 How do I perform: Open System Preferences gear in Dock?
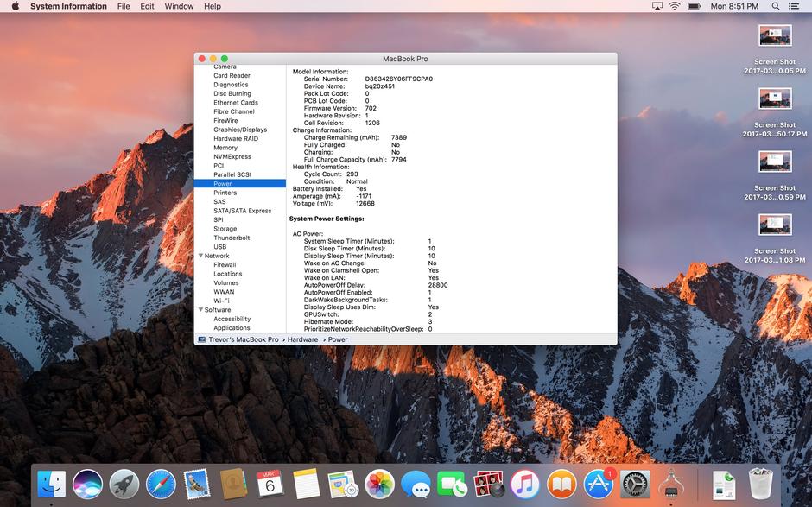click(634, 485)
